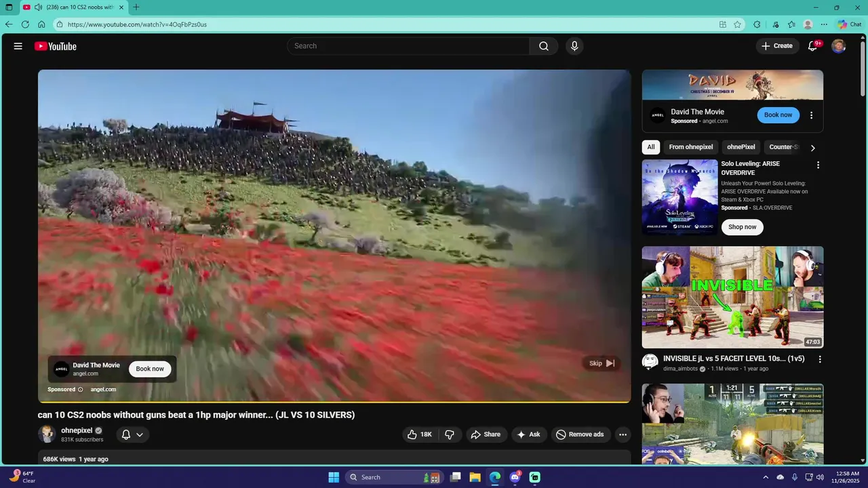Screen dimensions: 868x488
Task: Click the ad info icon beside Sponsored
Action: (80, 390)
